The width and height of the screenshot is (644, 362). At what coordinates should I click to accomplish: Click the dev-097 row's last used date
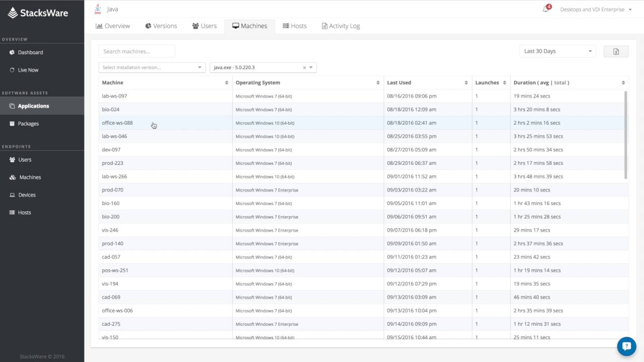(412, 150)
